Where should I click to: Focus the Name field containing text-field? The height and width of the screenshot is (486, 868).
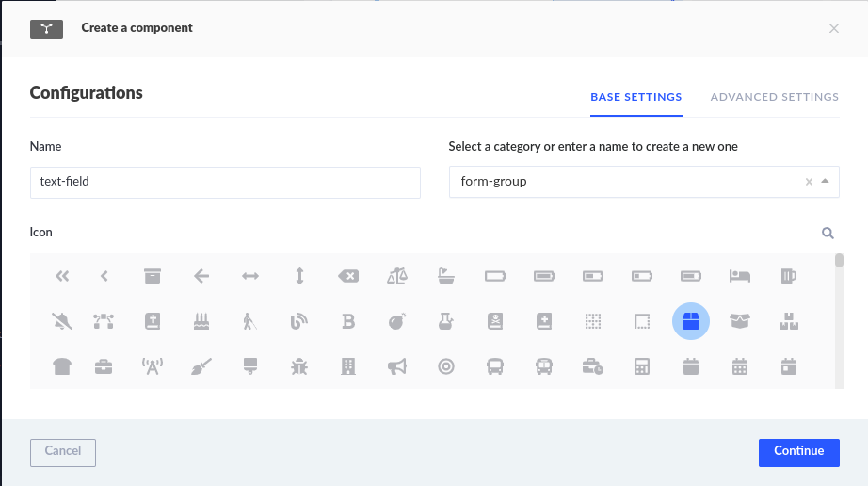point(225,182)
